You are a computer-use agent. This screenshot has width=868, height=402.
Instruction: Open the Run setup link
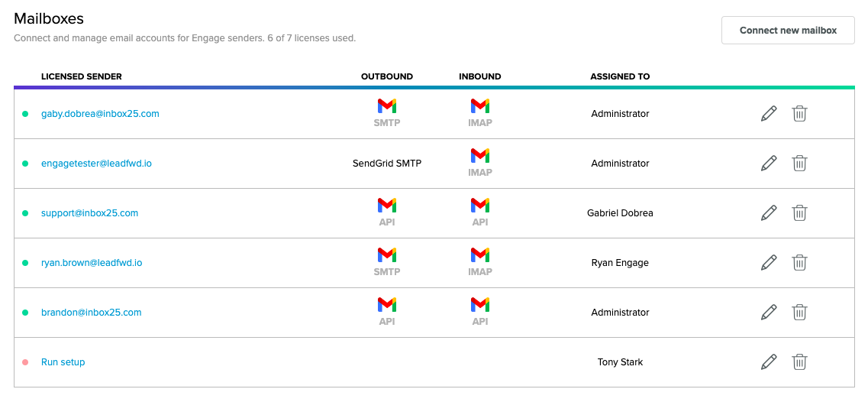pyautogui.click(x=63, y=362)
